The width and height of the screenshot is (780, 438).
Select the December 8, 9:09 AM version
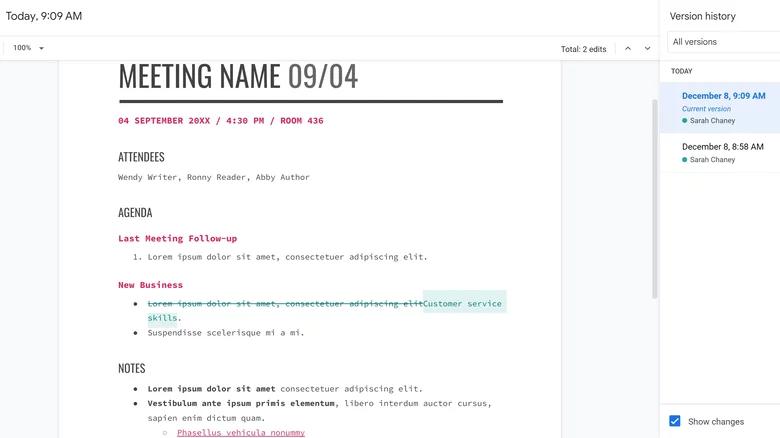click(x=720, y=96)
